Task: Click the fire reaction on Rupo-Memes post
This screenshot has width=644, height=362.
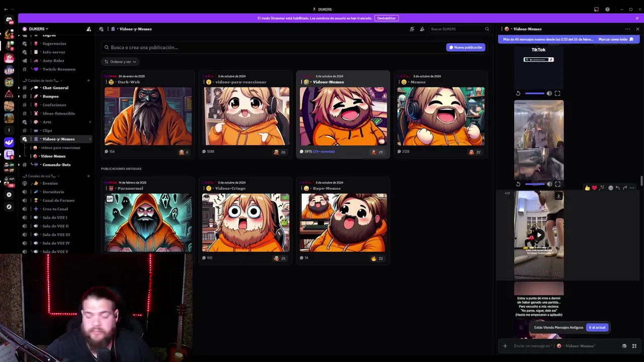Action: [377, 258]
